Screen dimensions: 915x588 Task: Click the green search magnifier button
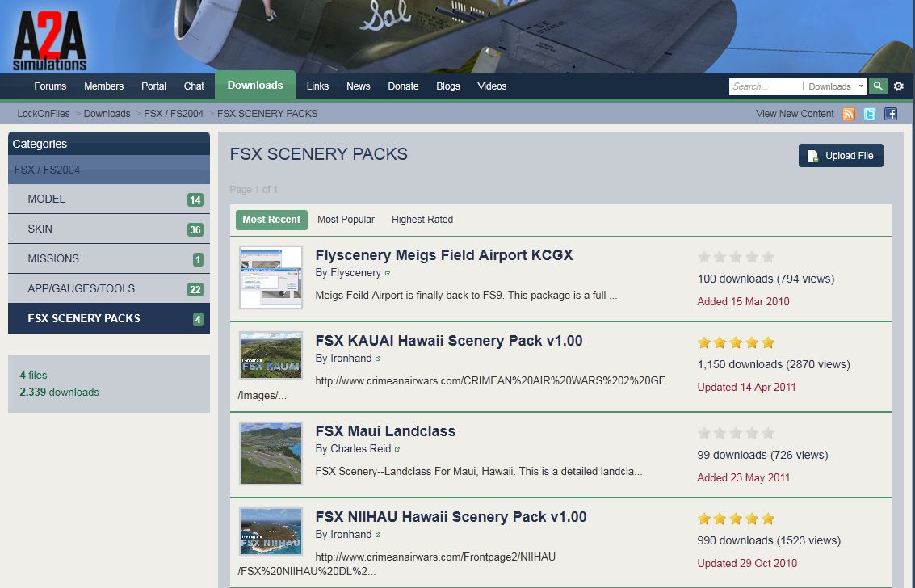click(878, 86)
